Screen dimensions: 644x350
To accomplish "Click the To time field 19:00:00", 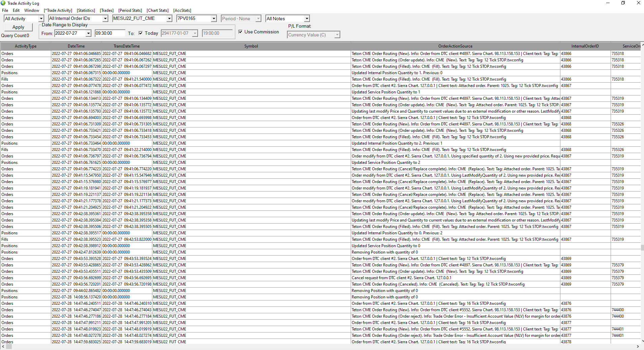I will 217,33.
